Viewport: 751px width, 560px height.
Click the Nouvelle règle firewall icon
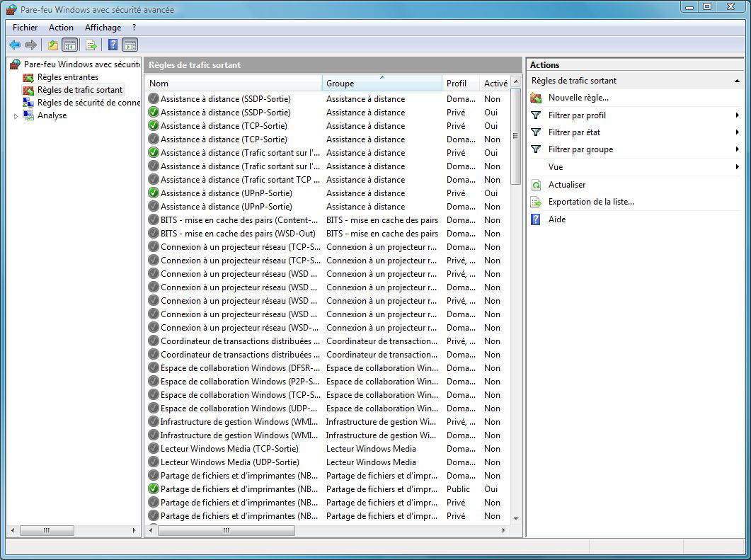536,98
